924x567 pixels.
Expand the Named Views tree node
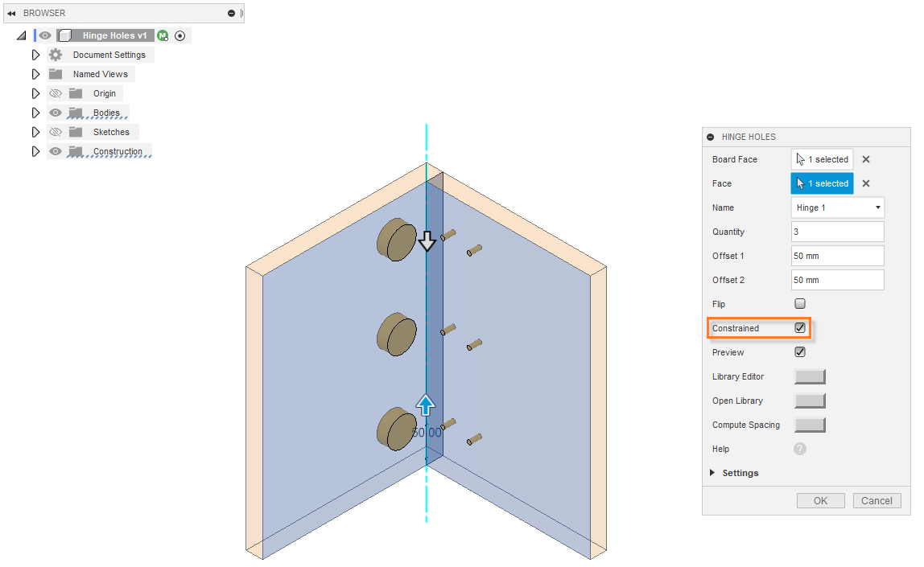[35, 74]
